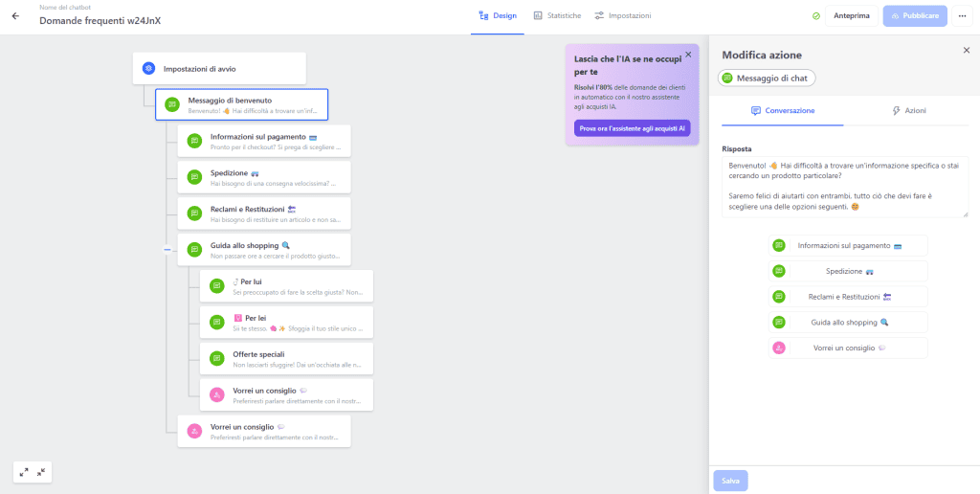The height and width of the screenshot is (494, 980).
Task: Open Spedizione option in right panel
Action: (x=848, y=271)
